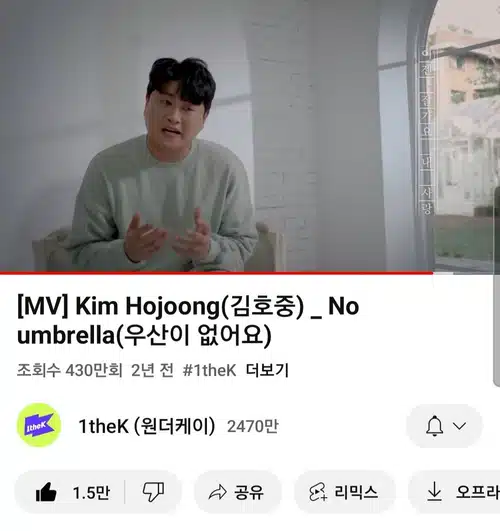Open the 1theK channel avatar

[x=39, y=425]
